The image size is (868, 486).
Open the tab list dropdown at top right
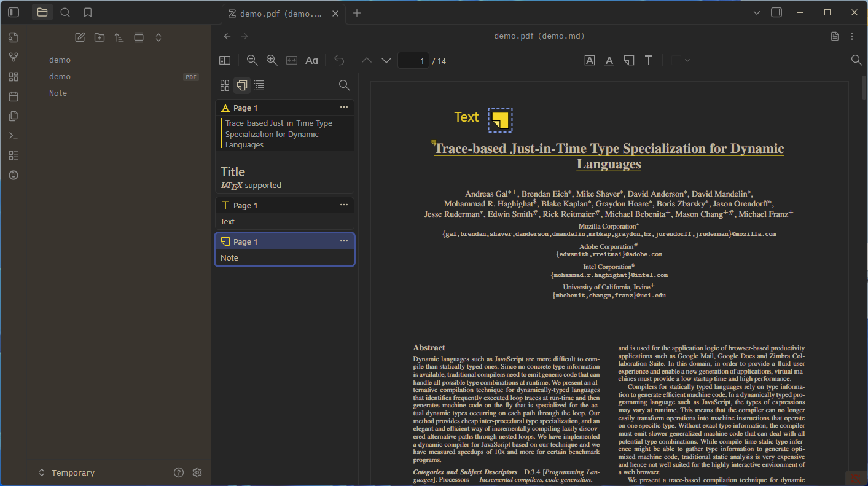(x=757, y=12)
